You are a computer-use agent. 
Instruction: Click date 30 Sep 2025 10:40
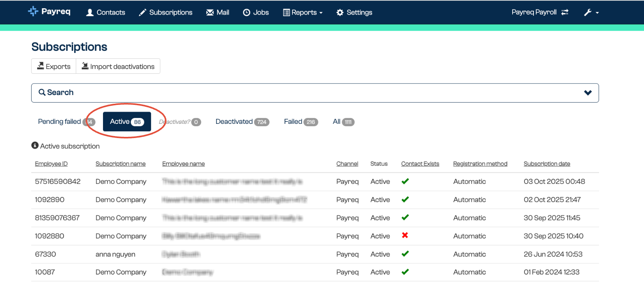[554, 236]
